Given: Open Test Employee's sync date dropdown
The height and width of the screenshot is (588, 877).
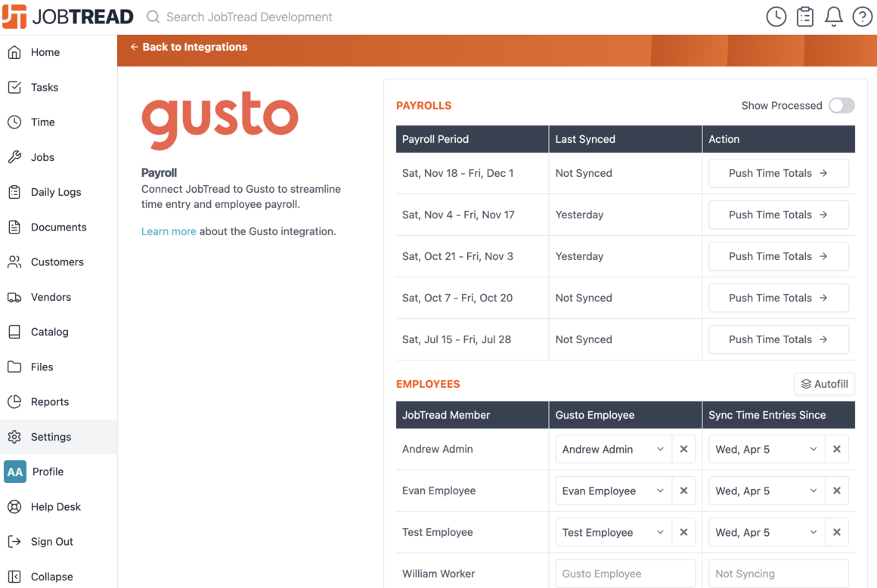Looking at the screenshot, I should pyautogui.click(x=767, y=532).
